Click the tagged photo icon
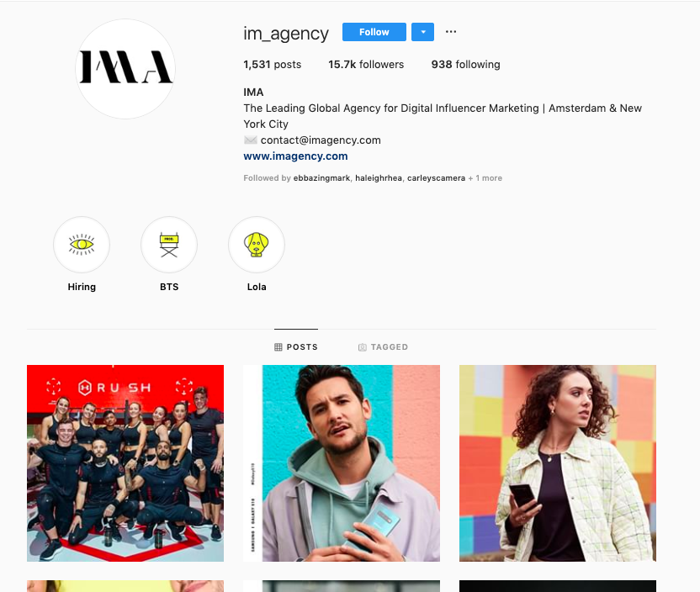Screen dimensions: 700x592 (x=363, y=347)
